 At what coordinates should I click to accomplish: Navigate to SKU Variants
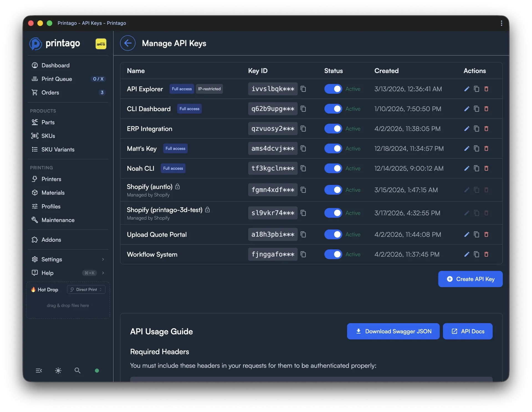click(58, 149)
